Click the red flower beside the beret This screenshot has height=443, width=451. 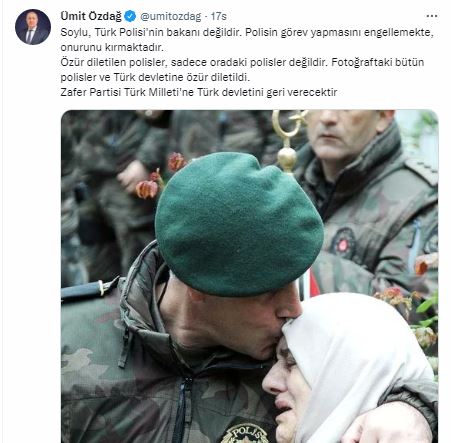(x=149, y=187)
